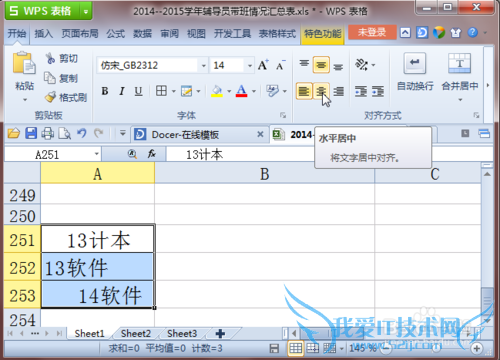Select cell containing 14软件

click(97, 295)
